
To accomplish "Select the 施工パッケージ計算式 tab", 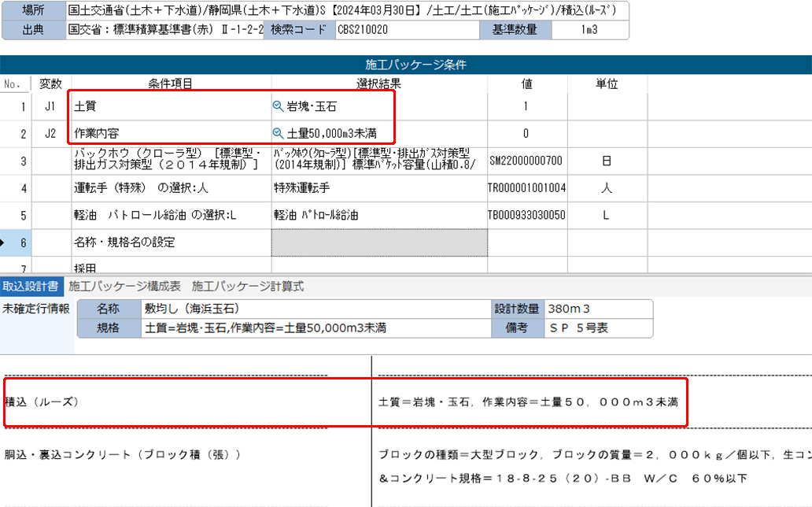I will pyautogui.click(x=247, y=286).
